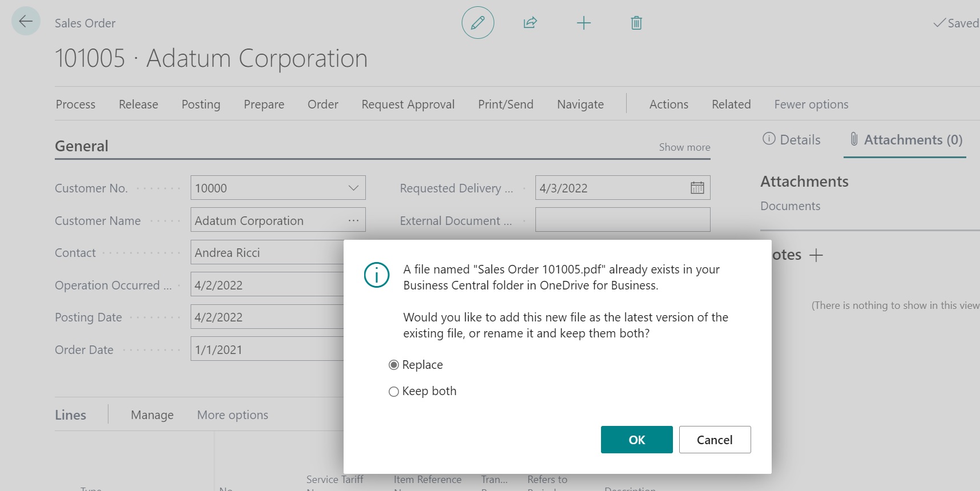The height and width of the screenshot is (491, 980).
Task: Open the Posting menu
Action: (200, 104)
